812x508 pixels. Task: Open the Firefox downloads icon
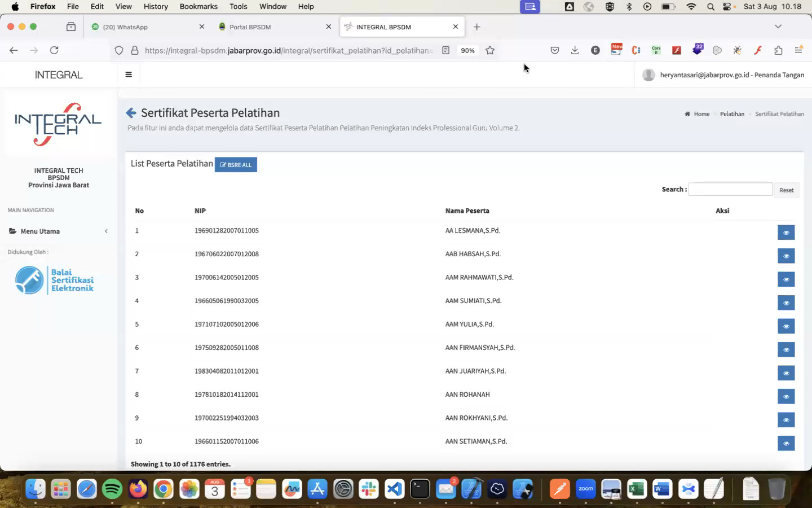(575, 50)
